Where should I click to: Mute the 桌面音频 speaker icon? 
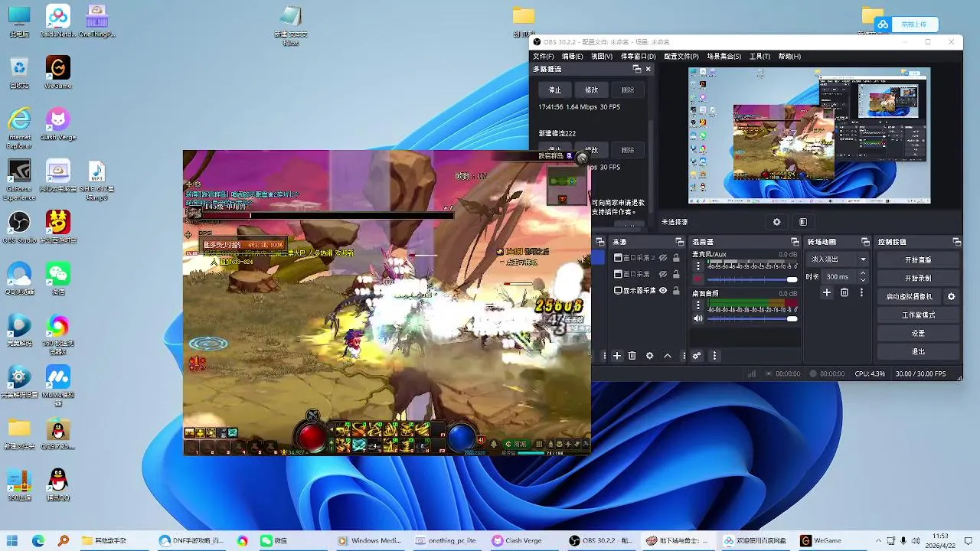tap(698, 318)
